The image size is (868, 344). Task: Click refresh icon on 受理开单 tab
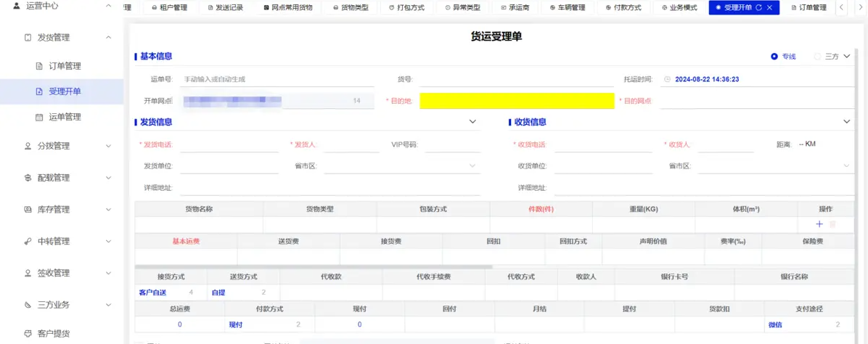pyautogui.click(x=758, y=7)
